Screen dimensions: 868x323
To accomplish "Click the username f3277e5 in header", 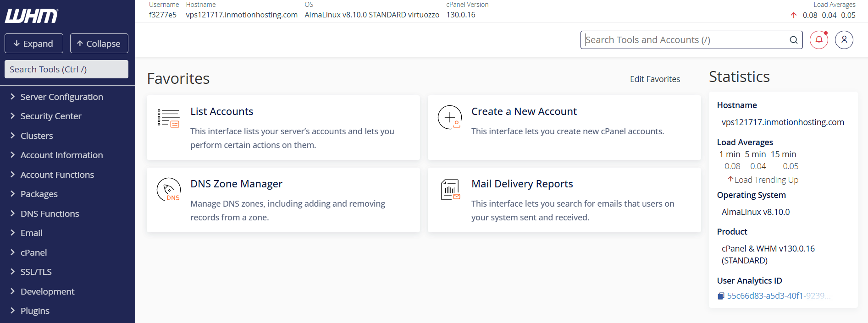I will coord(163,15).
